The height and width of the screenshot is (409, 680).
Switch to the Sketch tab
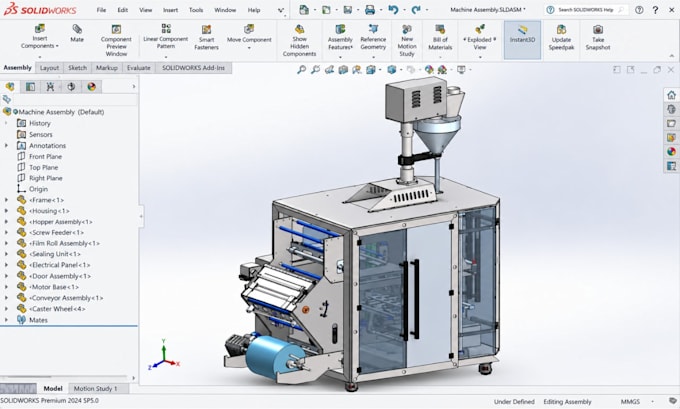pyautogui.click(x=77, y=68)
